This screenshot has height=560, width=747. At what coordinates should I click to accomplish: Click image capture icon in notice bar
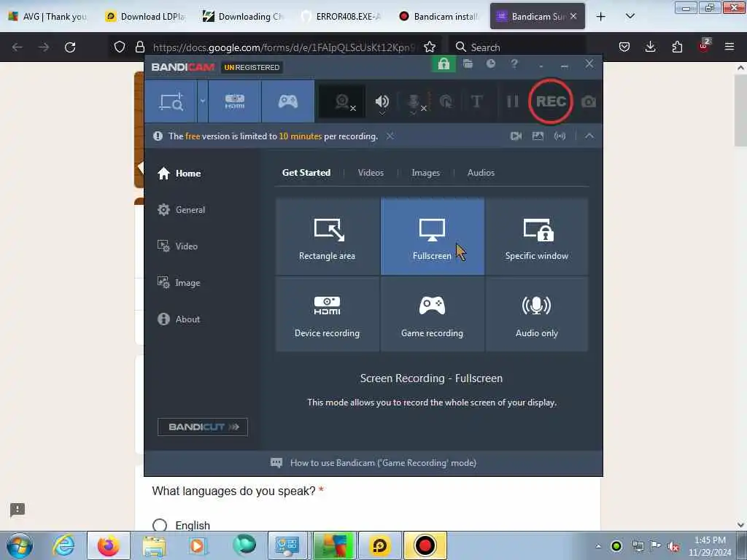tap(538, 136)
